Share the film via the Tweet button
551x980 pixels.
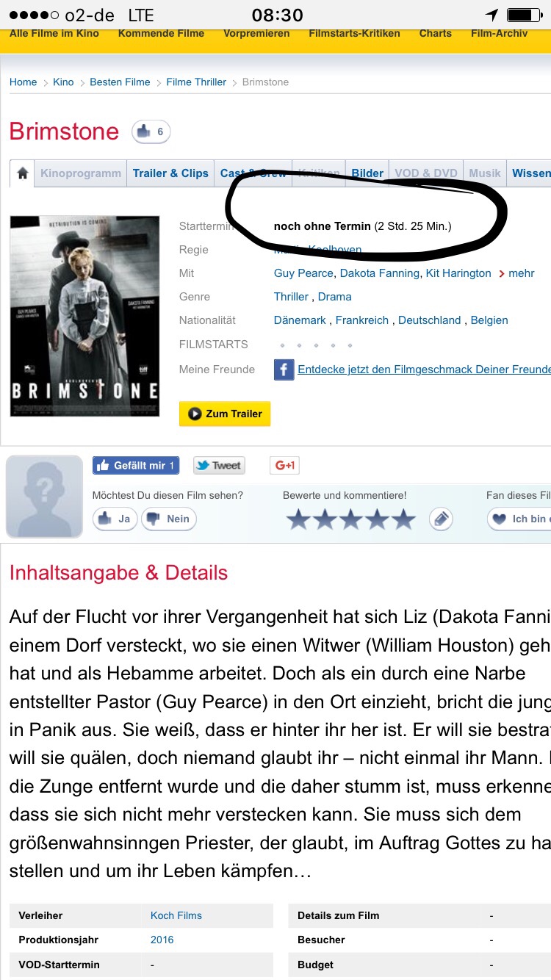click(x=219, y=465)
